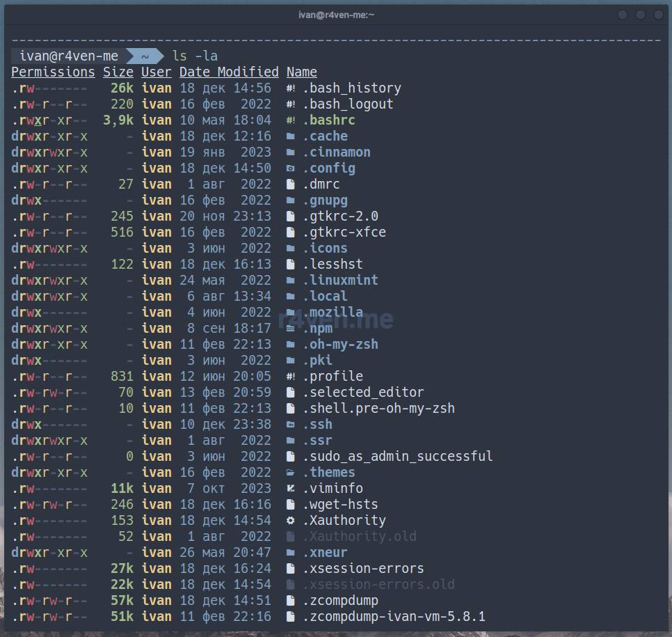This screenshot has height=637, width=672.
Task: Click the Vim icon beside .viminfo
Action: coord(291,489)
